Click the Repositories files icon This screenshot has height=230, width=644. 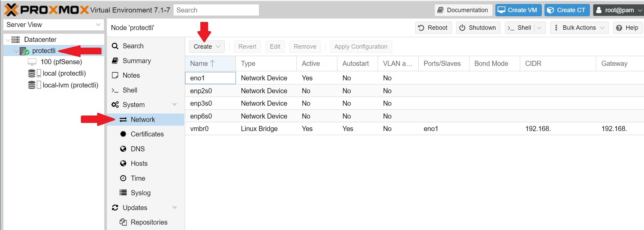(x=123, y=222)
